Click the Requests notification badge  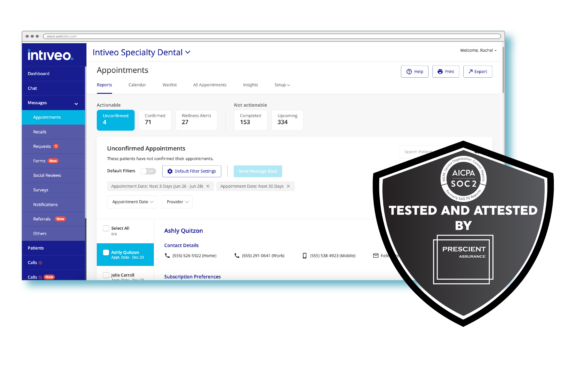(56, 146)
